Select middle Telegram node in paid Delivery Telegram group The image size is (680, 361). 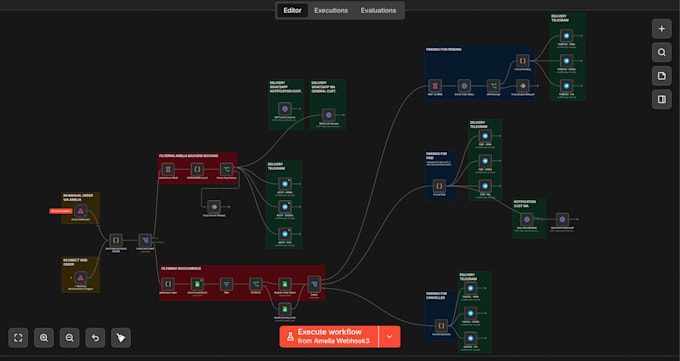tap(485, 161)
